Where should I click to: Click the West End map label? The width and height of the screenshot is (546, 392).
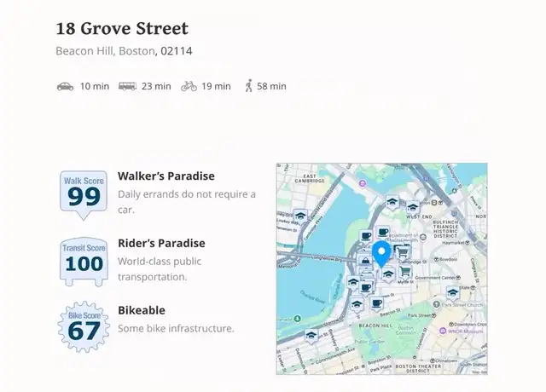click(419, 216)
